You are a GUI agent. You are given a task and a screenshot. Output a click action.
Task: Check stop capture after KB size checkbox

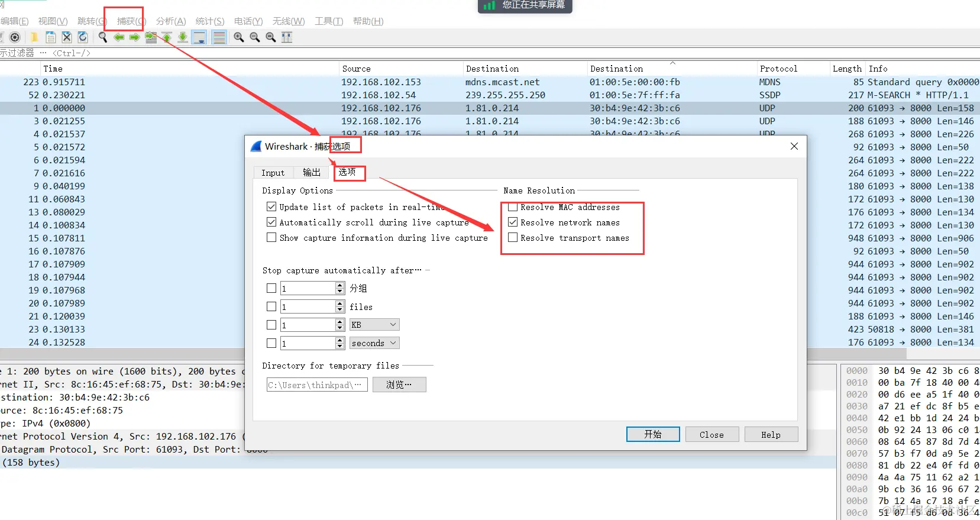(x=271, y=325)
